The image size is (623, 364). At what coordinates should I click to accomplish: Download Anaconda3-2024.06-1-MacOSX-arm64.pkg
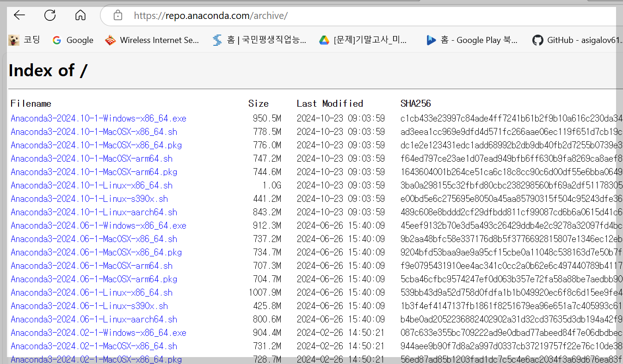pyautogui.click(x=94, y=279)
